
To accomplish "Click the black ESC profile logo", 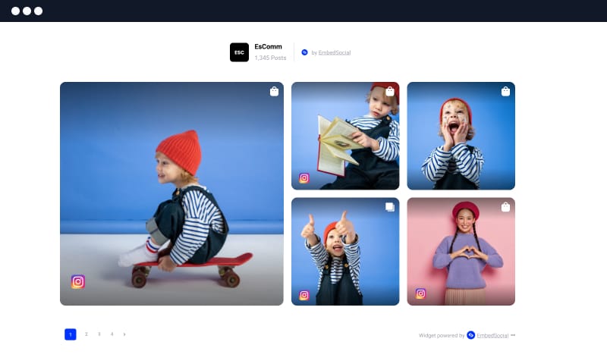I will point(239,52).
